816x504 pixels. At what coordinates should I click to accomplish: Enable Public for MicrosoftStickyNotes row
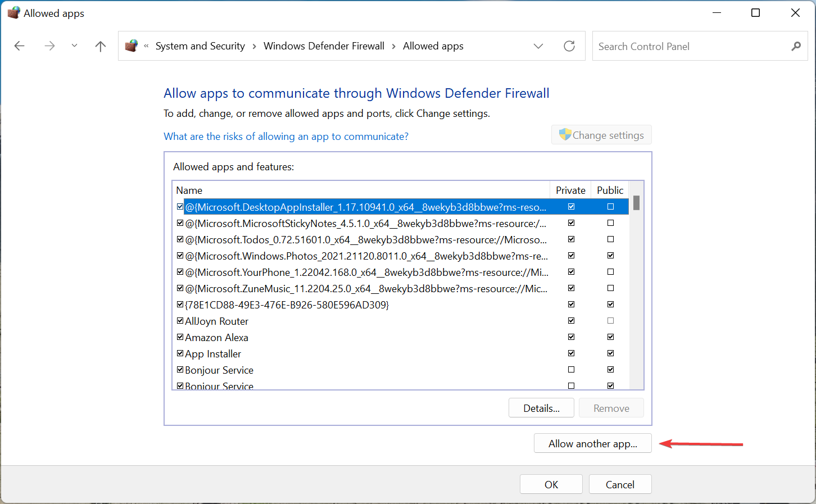[610, 223]
